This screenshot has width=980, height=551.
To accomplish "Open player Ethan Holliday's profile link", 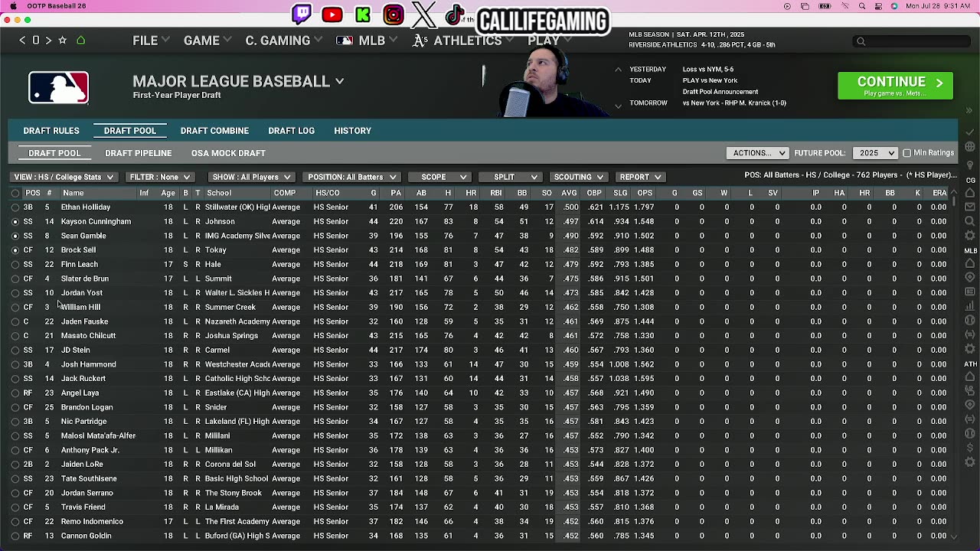I will point(86,207).
